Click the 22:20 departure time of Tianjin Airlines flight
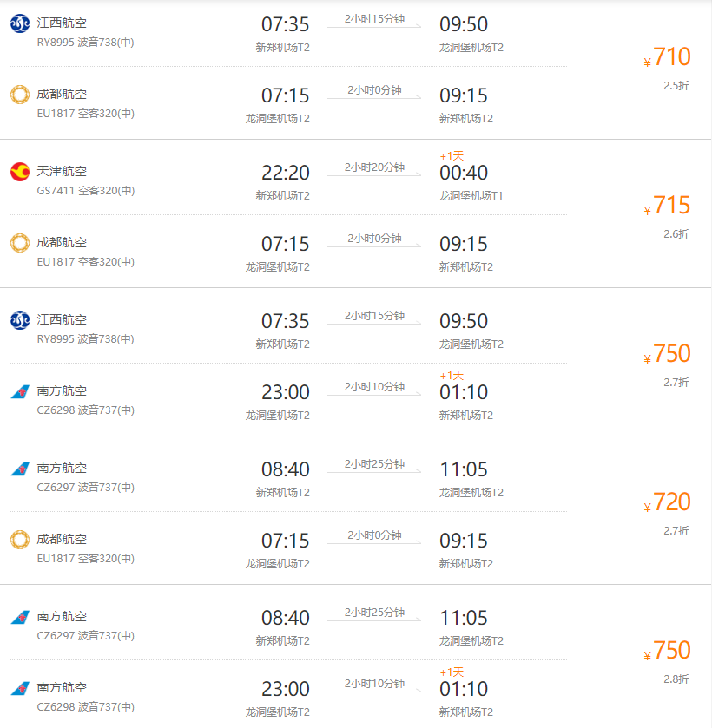This screenshot has width=712, height=728. (x=286, y=173)
